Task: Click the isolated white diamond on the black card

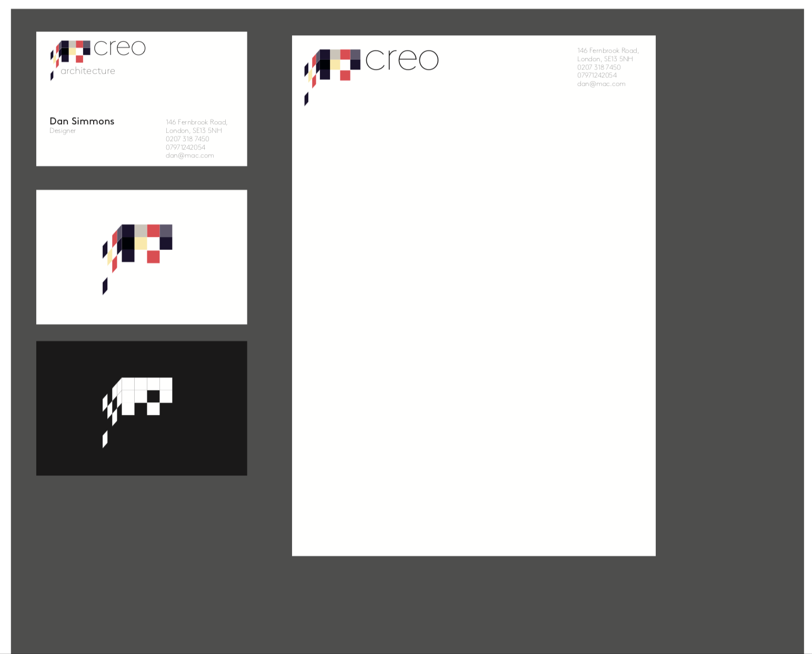Action: pyautogui.click(x=105, y=439)
